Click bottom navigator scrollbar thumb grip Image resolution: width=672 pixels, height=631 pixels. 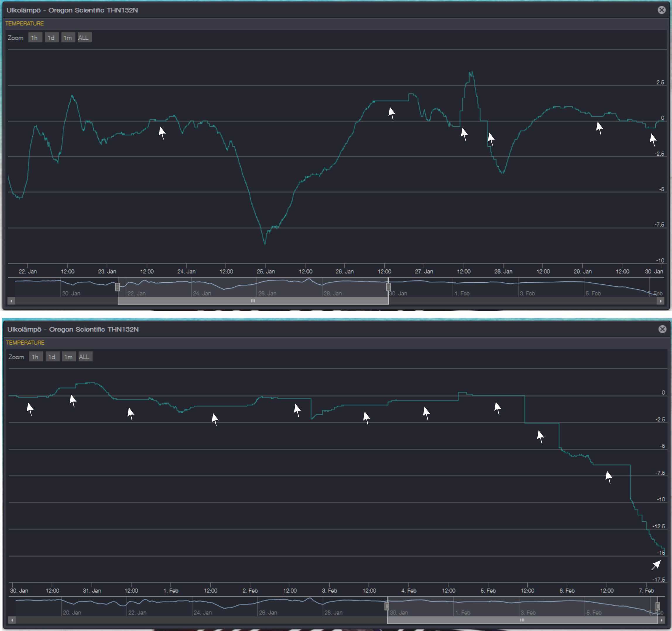[522, 620]
